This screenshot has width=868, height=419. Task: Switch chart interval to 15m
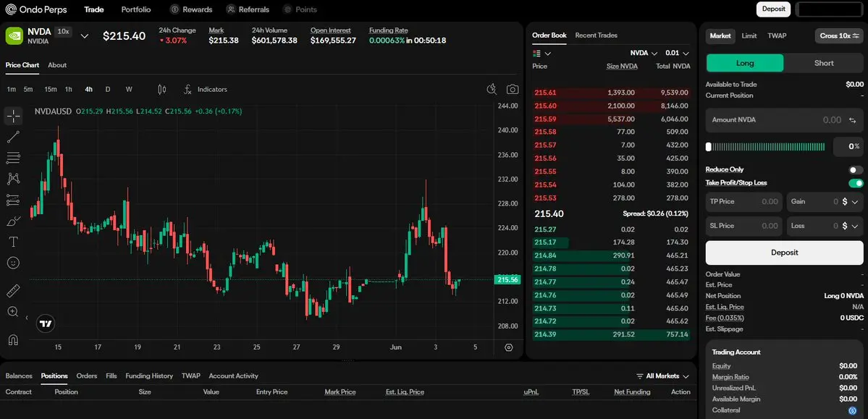click(51, 89)
